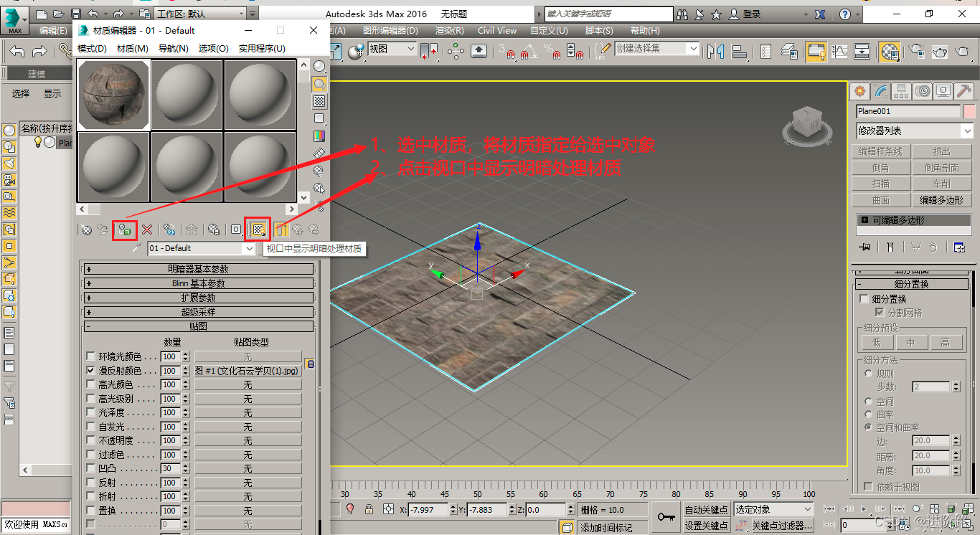Open Render Setup teapot icon

917,51
